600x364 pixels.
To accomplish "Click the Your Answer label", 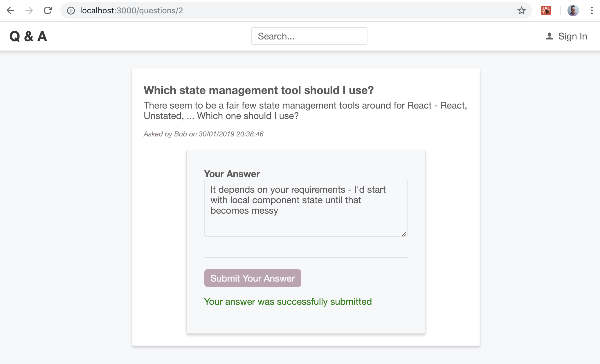I will tap(232, 174).
